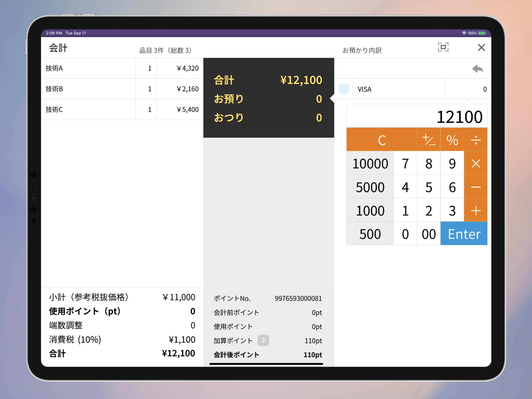Tap the お預かり内訳 header
Image resolution: width=532 pixels, height=399 pixels.
(x=362, y=50)
